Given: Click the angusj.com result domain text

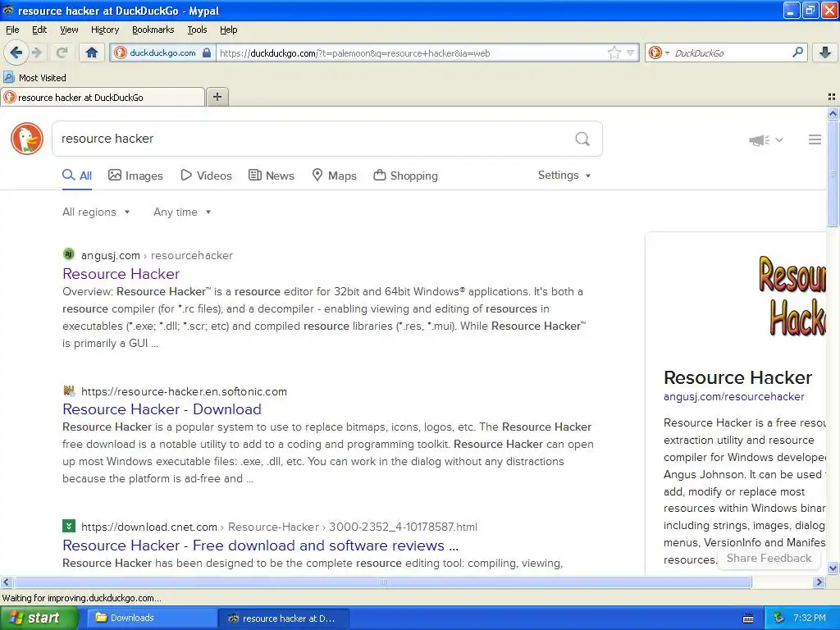Looking at the screenshot, I should tap(111, 256).
